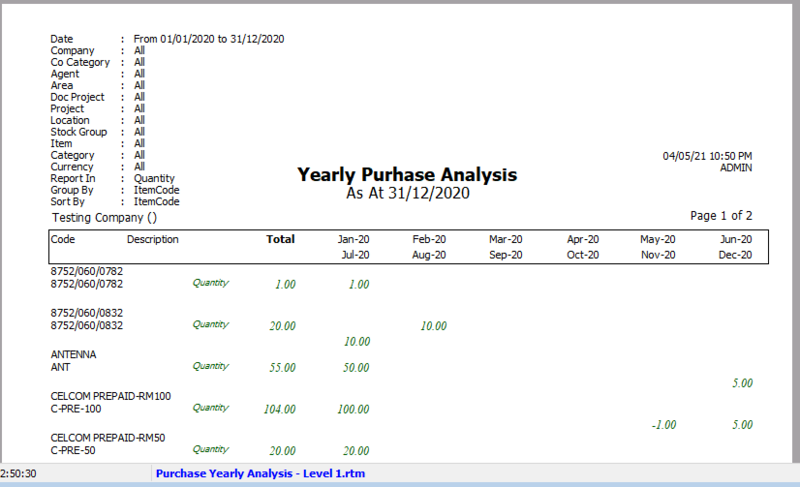Image resolution: width=800 pixels, height=487 pixels.
Task: Select the 'As At 31/12/2020' subtitle
Action: (x=408, y=193)
